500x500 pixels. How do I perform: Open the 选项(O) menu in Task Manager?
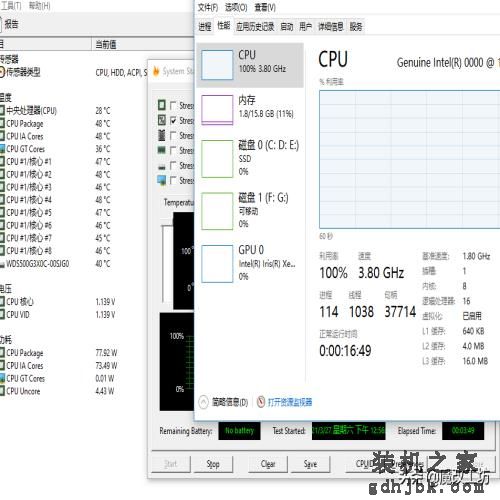236,7
